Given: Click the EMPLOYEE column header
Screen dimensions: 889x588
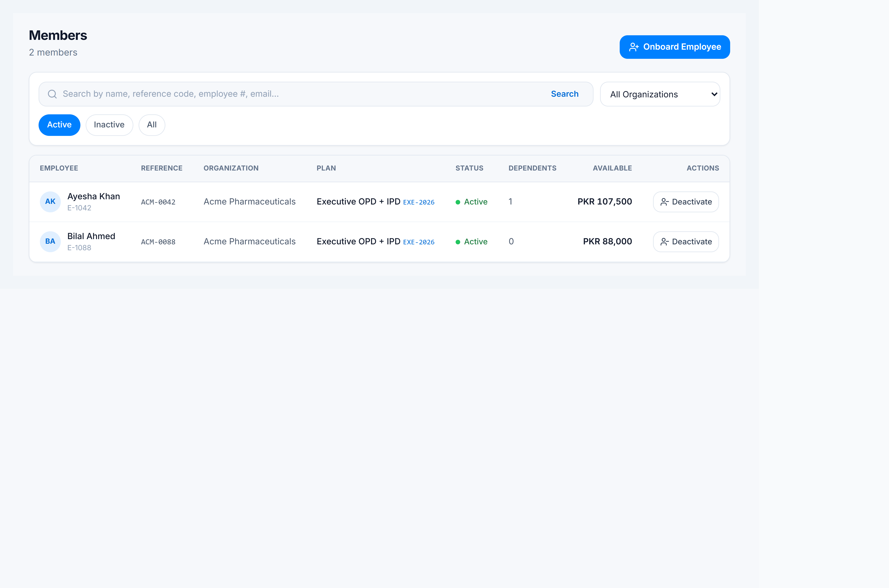Looking at the screenshot, I should coord(59,168).
